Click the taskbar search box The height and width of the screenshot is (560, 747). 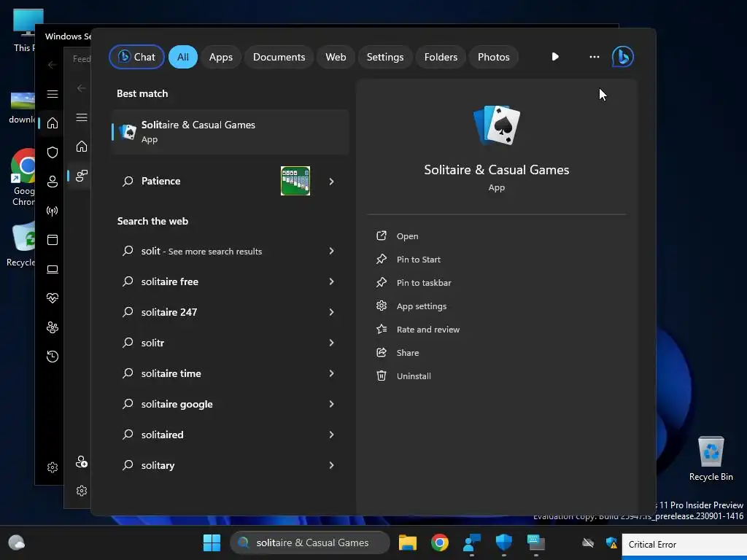pos(310,542)
